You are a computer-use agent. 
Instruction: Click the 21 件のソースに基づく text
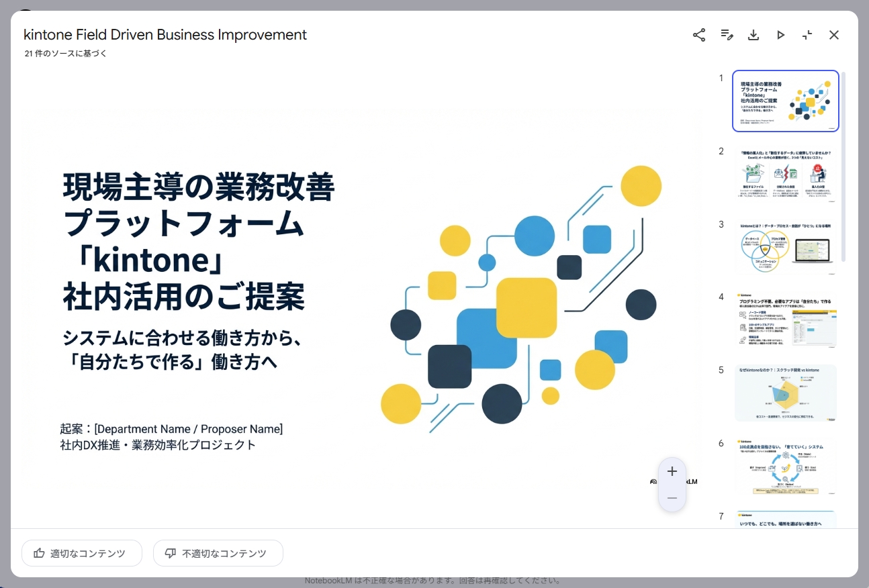point(66,54)
